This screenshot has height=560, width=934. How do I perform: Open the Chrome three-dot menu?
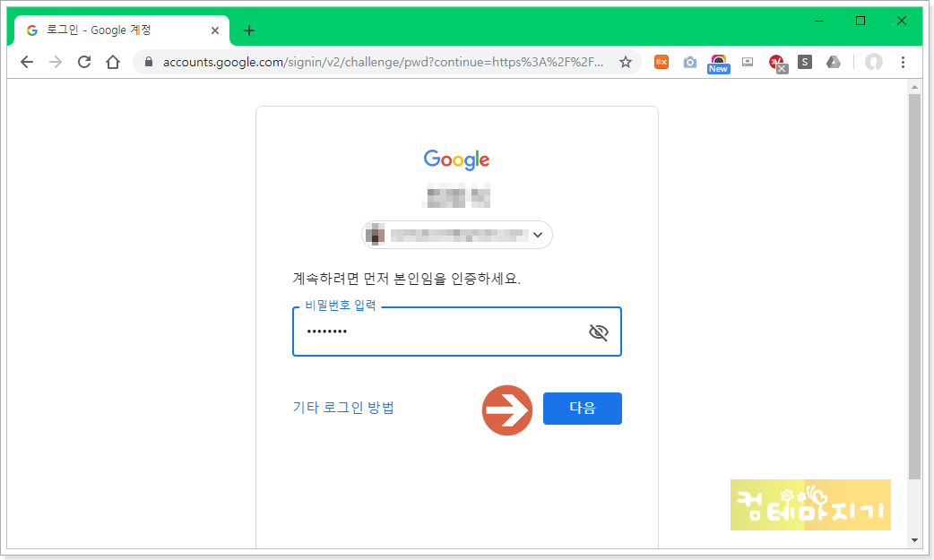(x=903, y=62)
